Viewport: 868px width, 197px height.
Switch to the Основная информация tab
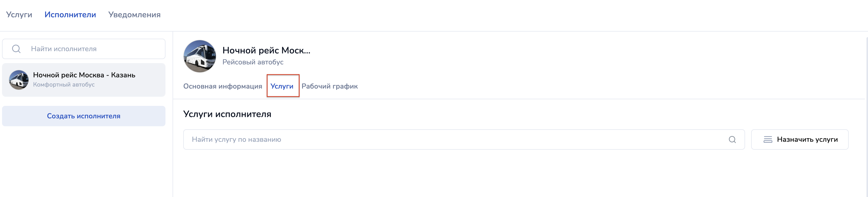pyautogui.click(x=222, y=86)
